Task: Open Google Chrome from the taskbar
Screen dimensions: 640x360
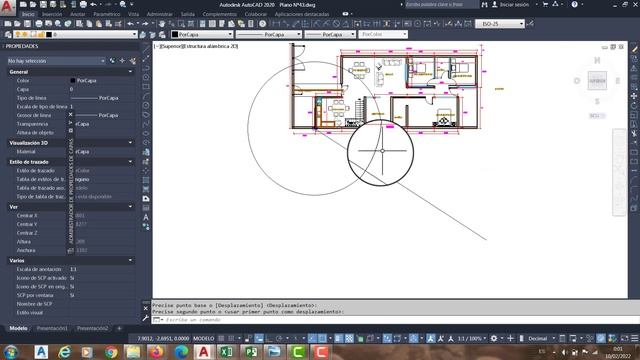Action: click(x=110, y=352)
